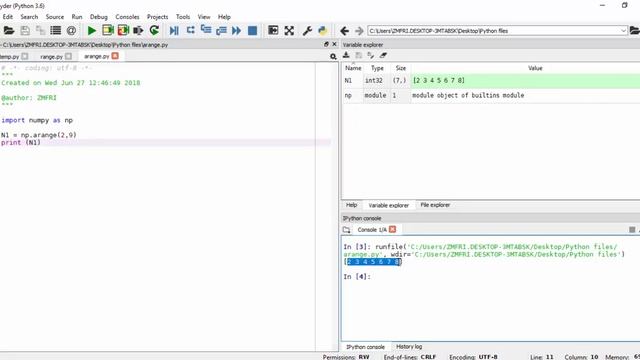Save the current file with the floppy icon
Image resolution: width=640 pixels, height=360 pixels.
tap(25, 31)
